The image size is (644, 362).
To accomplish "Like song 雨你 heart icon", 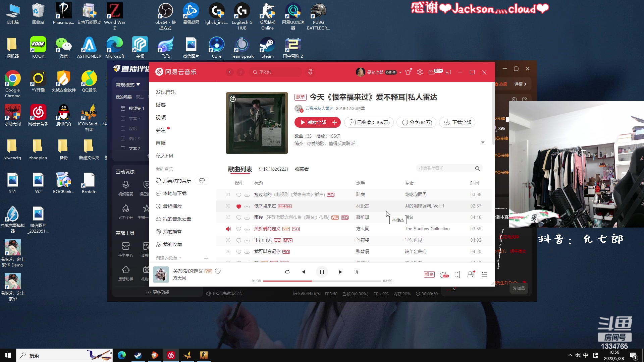I will click(x=239, y=218).
